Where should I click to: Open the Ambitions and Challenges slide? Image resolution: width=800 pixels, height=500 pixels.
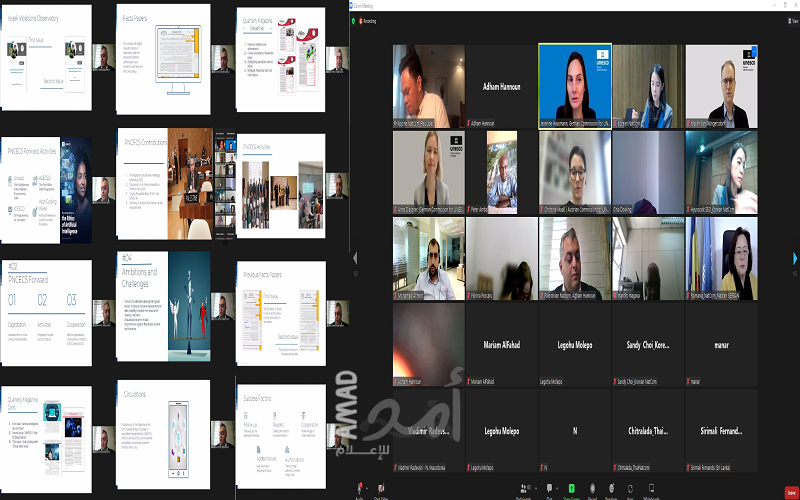click(x=163, y=306)
